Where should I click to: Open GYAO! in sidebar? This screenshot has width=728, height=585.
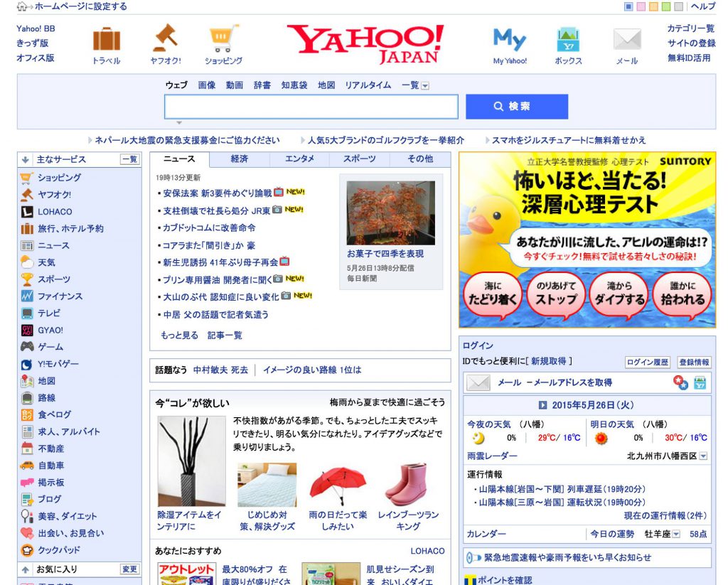pos(50,330)
